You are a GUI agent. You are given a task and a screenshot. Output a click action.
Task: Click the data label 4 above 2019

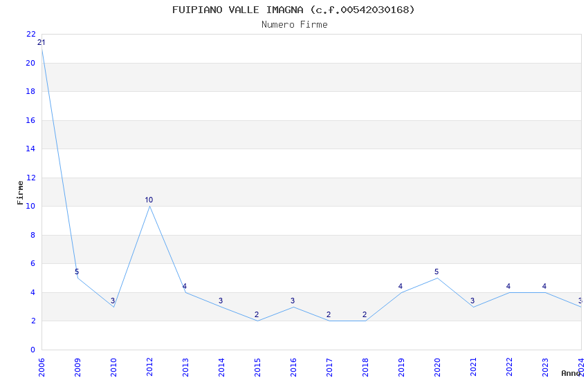click(401, 287)
